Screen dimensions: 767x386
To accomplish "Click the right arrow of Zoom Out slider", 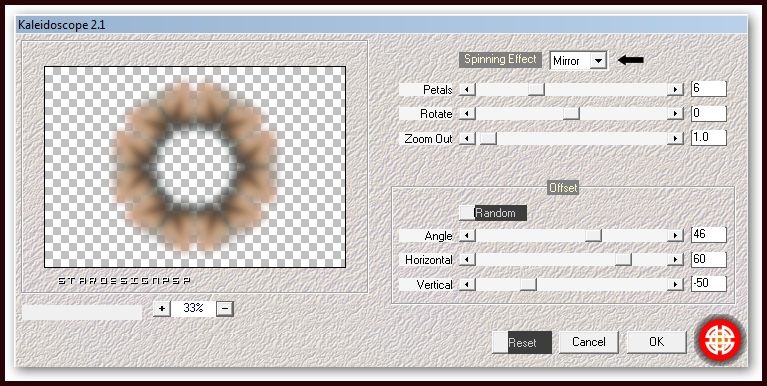I will 676,139.
